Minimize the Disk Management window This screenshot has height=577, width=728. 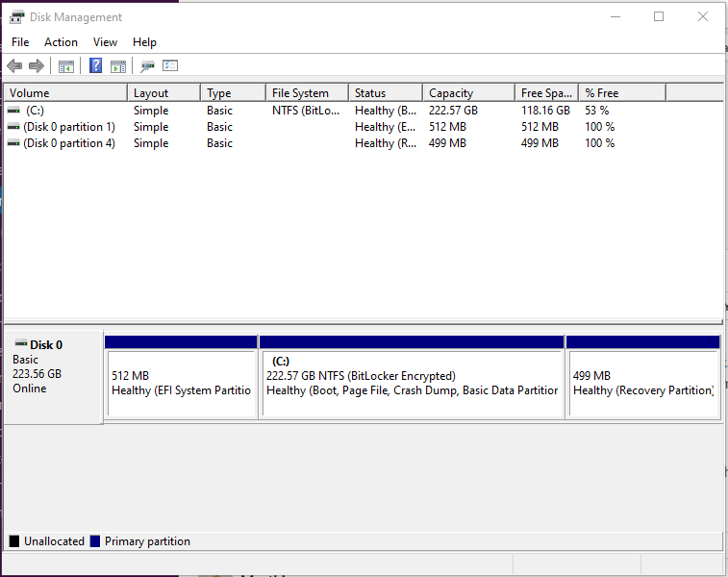tap(615, 17)
